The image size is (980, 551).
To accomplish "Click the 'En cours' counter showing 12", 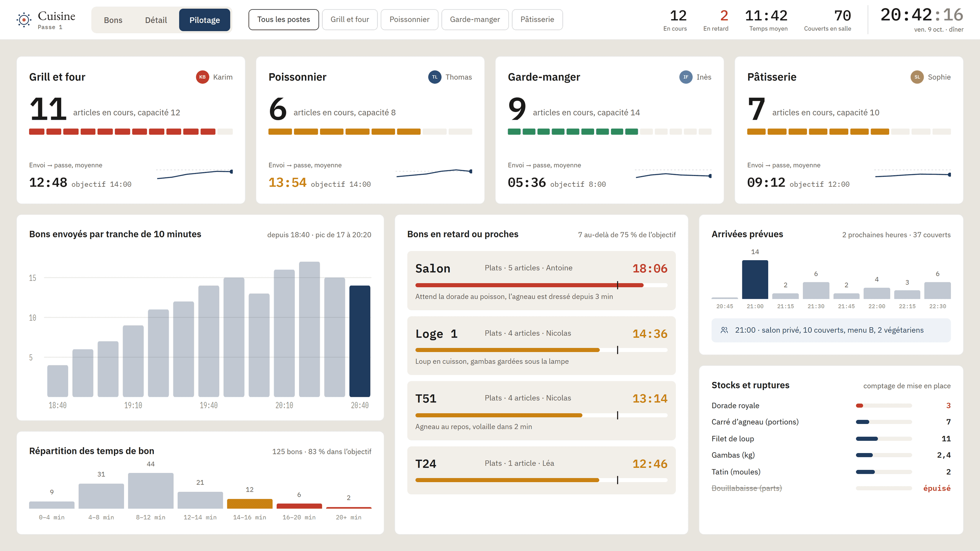I will tap(675, 21).
